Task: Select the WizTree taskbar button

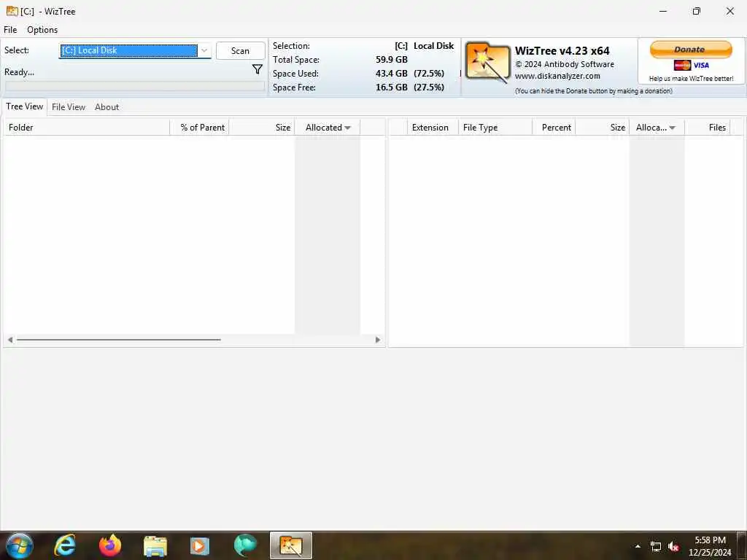Action: pyautogui.click(x=291, y=545)
